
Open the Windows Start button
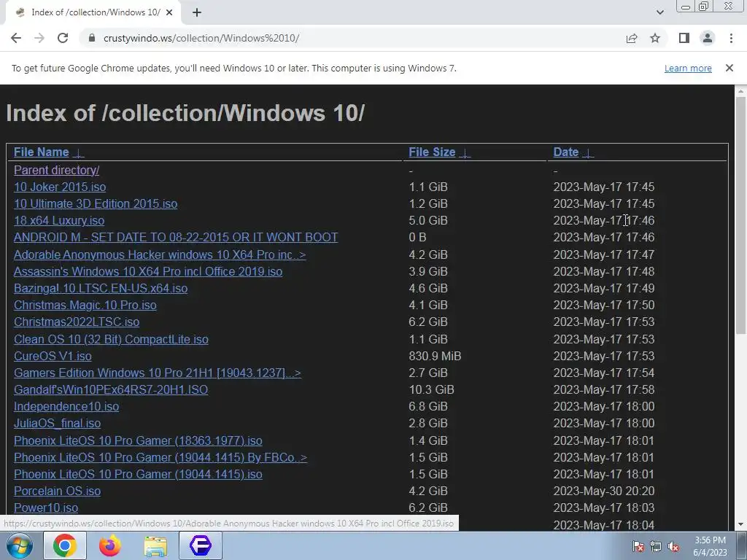[20, 545]
